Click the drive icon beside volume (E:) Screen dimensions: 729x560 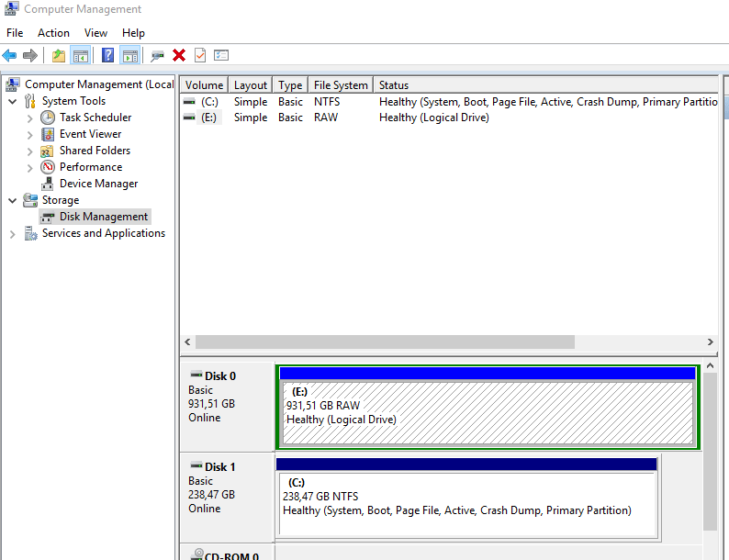click(x=189, y=118)
